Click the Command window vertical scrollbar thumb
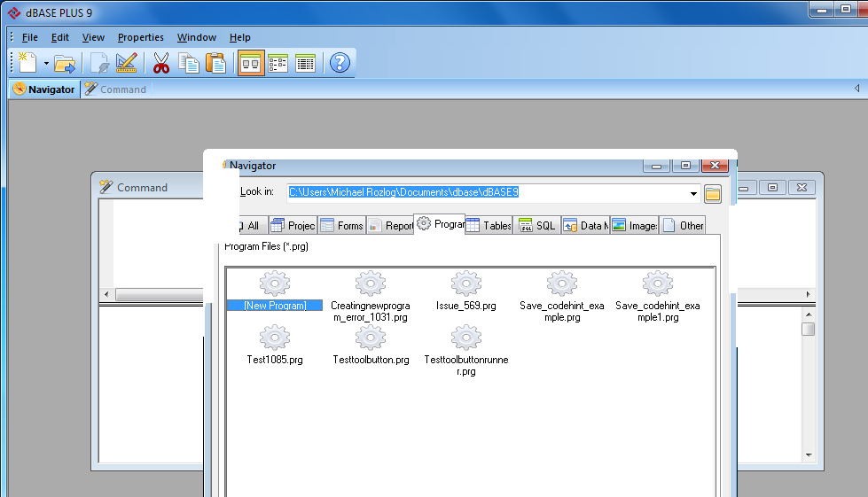 [809, 329]
